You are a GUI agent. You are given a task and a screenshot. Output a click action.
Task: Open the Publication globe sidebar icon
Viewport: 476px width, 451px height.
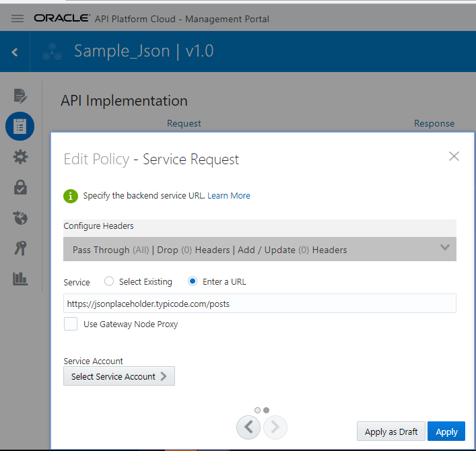pos(20,217)
